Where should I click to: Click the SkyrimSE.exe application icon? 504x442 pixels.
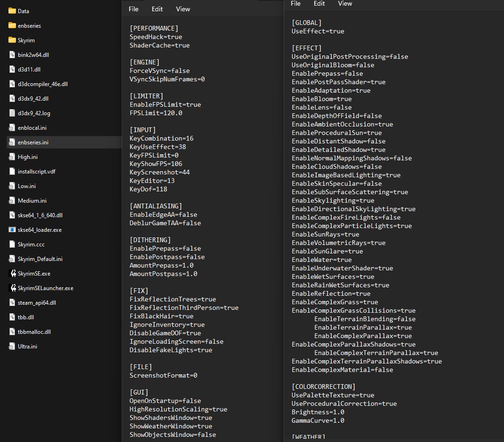(12, 273)
